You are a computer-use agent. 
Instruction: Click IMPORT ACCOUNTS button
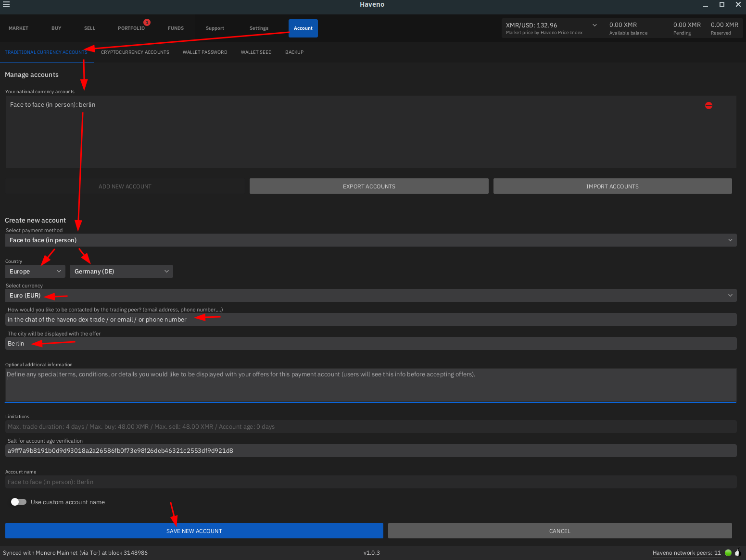[612, 186]
